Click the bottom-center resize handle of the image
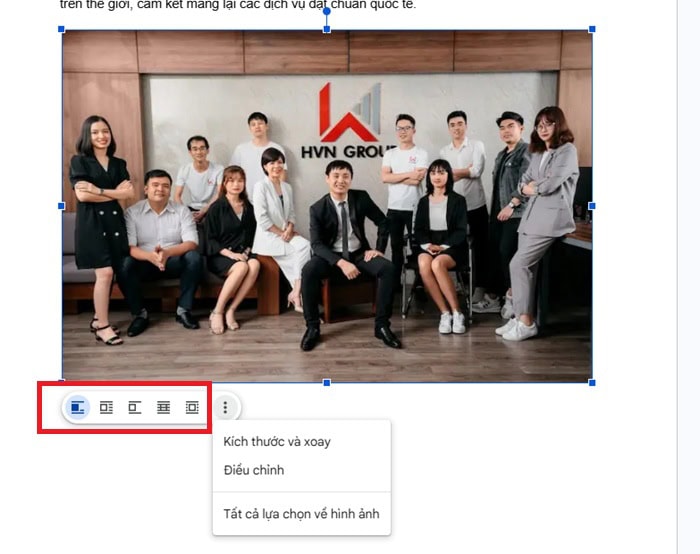The width and height of the screenshot is (700, 554). [327, 383]
